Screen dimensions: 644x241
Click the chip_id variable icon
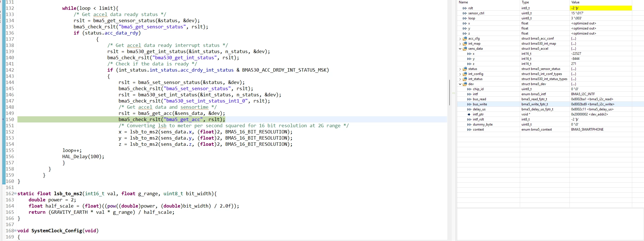(x=469, y=89)
